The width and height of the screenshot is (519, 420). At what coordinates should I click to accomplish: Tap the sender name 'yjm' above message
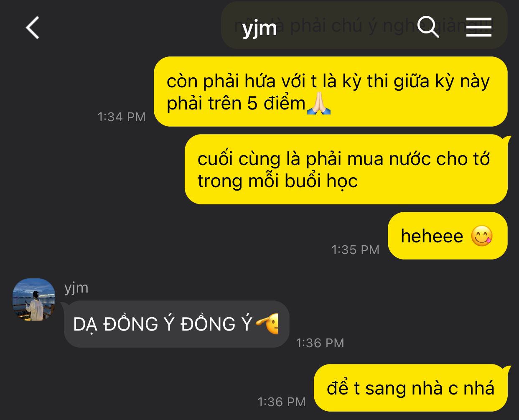coord(76,288)
